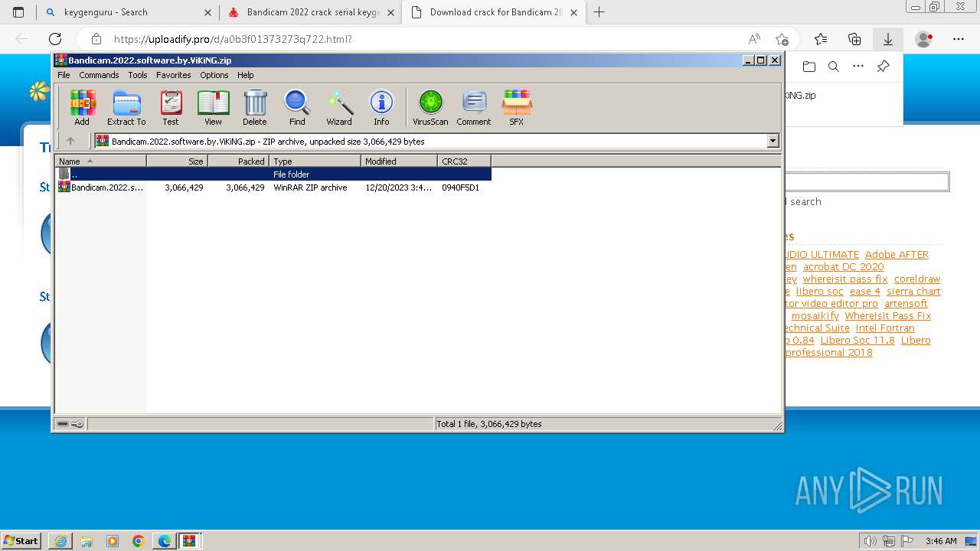Select the Bandicam.2022.s... archive file row
This screenshot has width=980, height=551.
[x=273, y=187]
